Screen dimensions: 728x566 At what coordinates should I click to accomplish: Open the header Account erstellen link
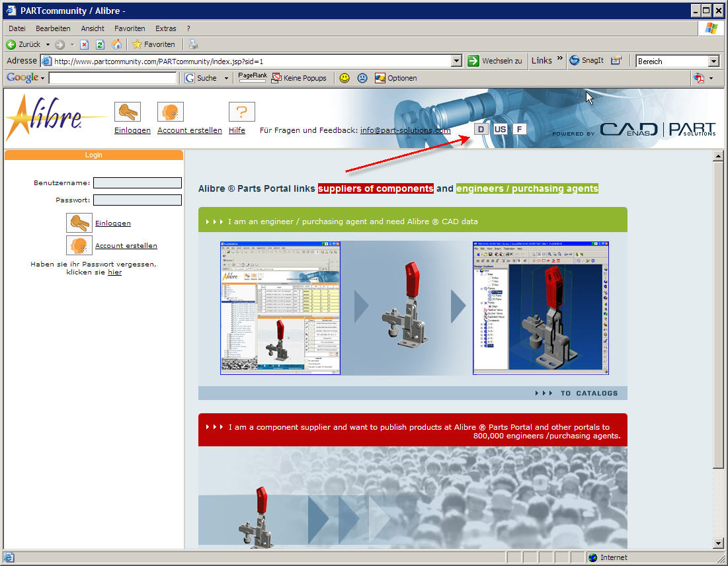tap(189, 130)
